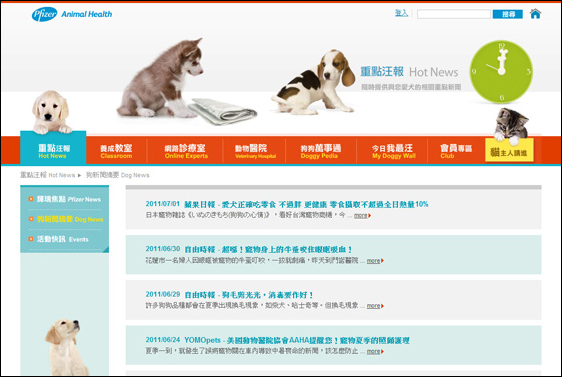Open the 2011/06/24 YOMOpets headline
This screenshot has height=377, width=562.
[x=297, y=340]
